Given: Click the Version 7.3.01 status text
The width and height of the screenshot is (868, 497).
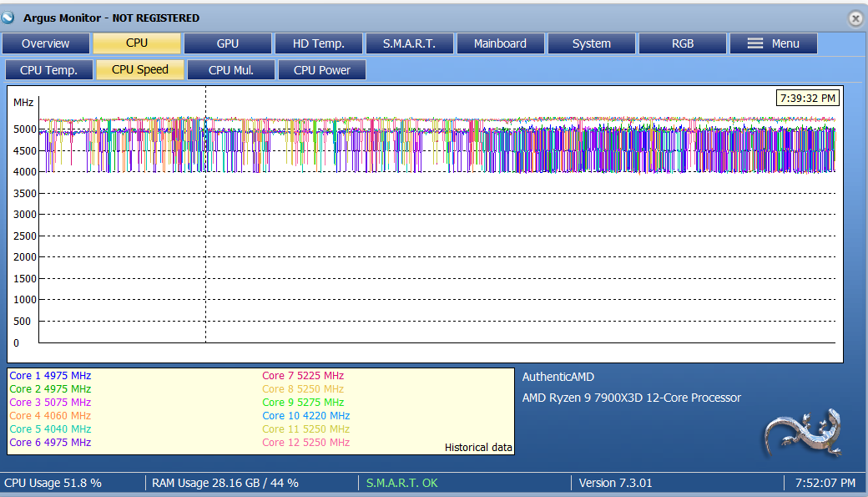Looking at the screenshot, I should click(x=615, y=483).
